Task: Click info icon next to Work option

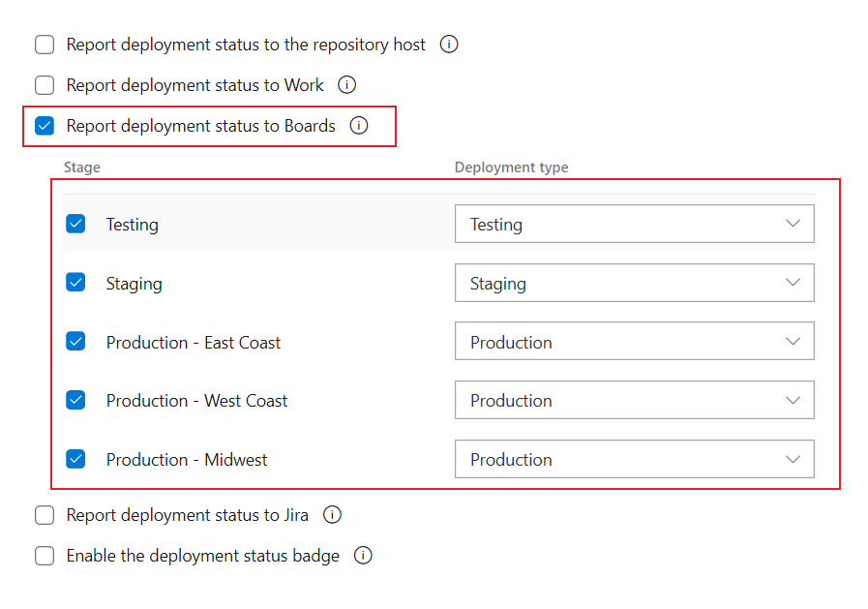Action: [347, 85]
